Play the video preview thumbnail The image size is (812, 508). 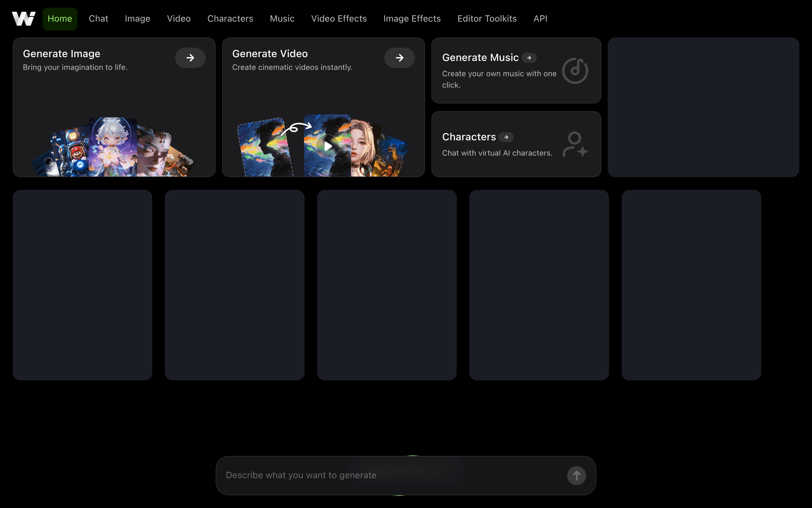coord(328,146)
